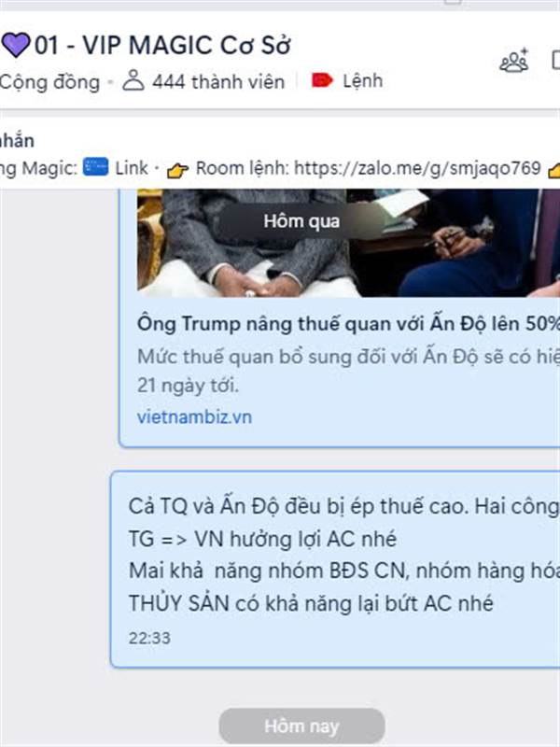The width and height of the screenshot is (560, 747).
Task: Select the message starting Cả TQ và Ấn Độ
Action: [335, 570]
